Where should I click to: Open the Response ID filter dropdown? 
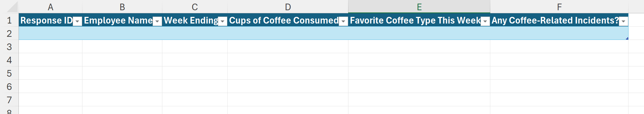pyautogui.click(x=77, y=21)
